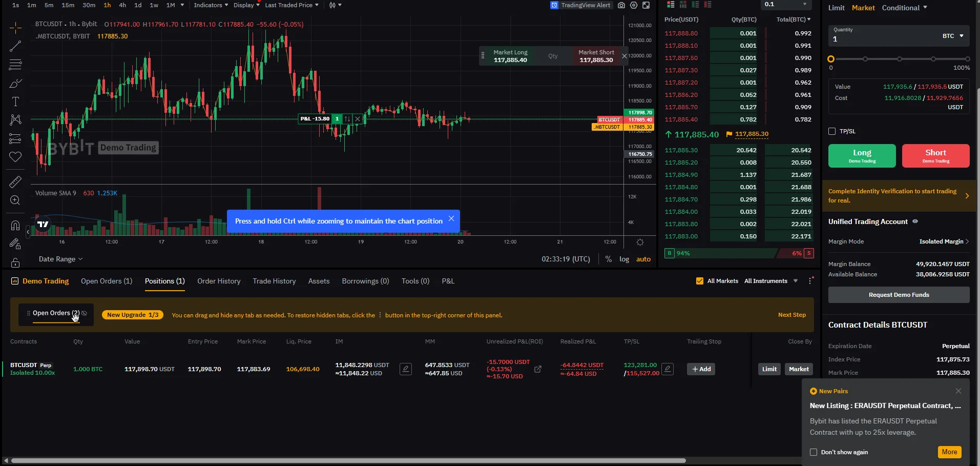Switch to the Trade History tab
The width and height of the screenshot is (980, 466).
274,281
